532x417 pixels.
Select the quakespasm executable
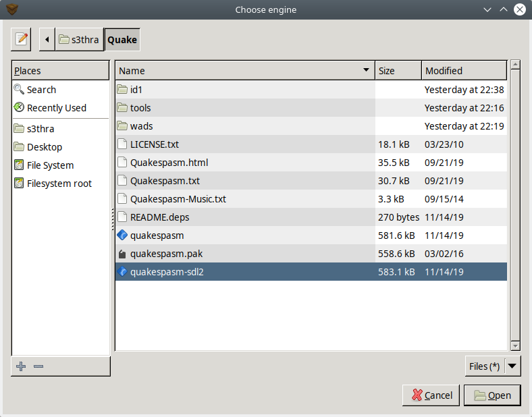pos(311,235)
